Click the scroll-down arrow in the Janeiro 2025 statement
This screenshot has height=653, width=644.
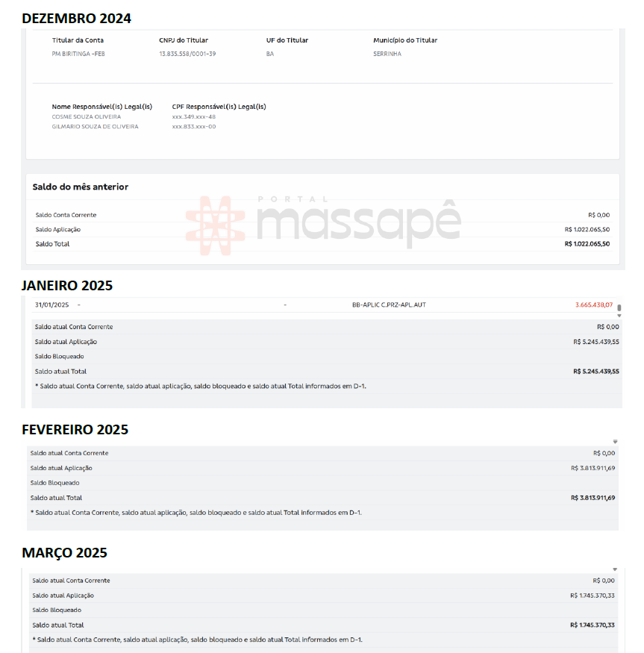pyautogui.click(x=619, y=316)
